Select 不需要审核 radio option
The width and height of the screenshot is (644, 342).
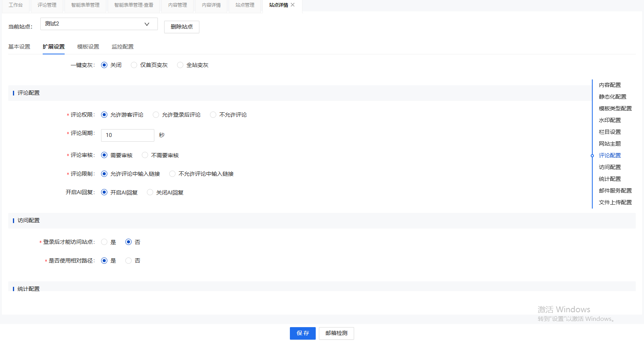pos(145,155)
